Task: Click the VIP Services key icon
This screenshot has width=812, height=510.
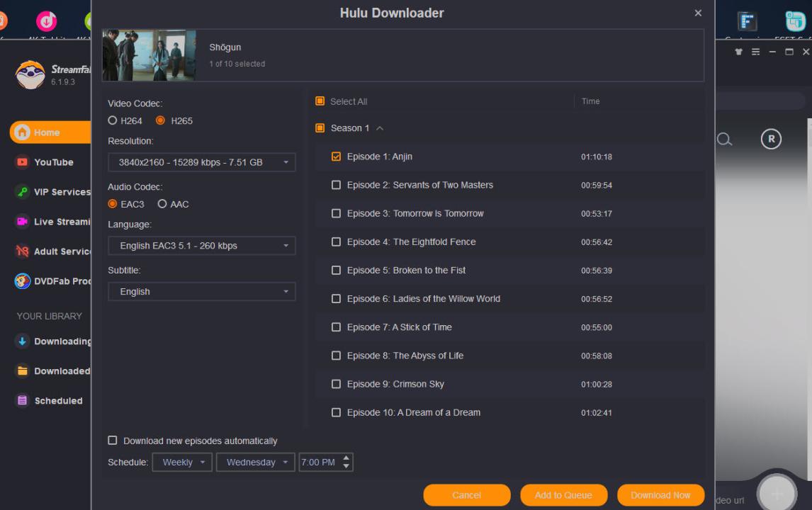Action: pos(22,191)
